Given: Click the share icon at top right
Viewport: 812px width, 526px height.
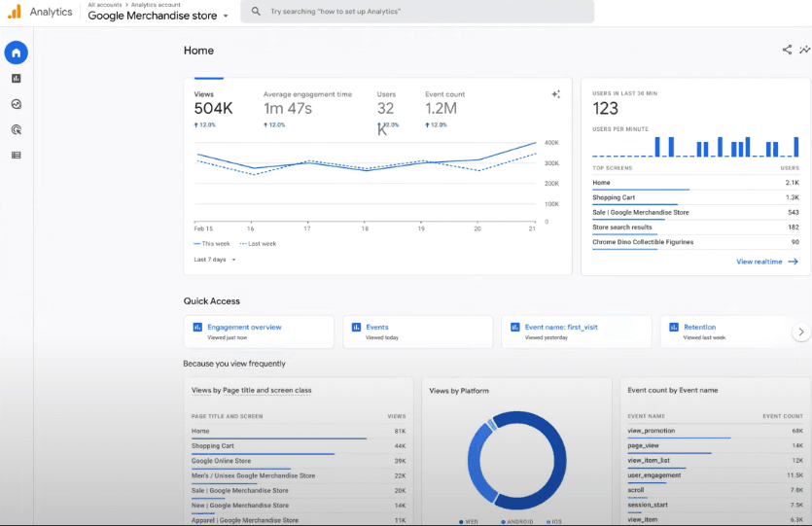Looking at the screenshot, I should coord(787,51).
